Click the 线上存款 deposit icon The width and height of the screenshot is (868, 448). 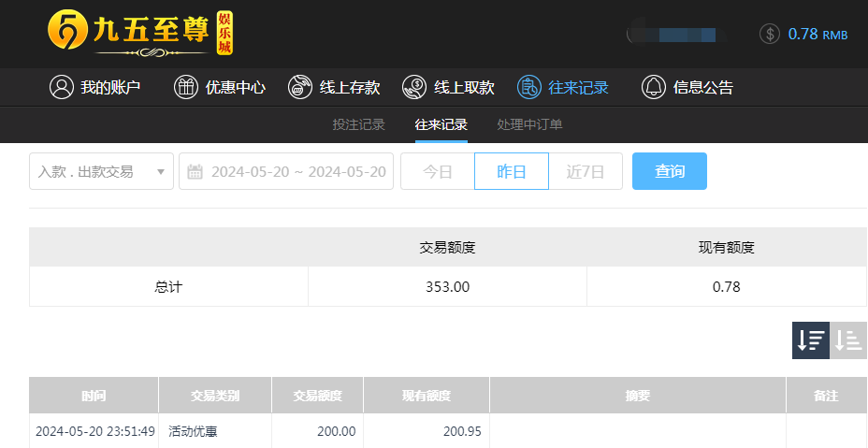pyautogui.click(x=300, y=87)
